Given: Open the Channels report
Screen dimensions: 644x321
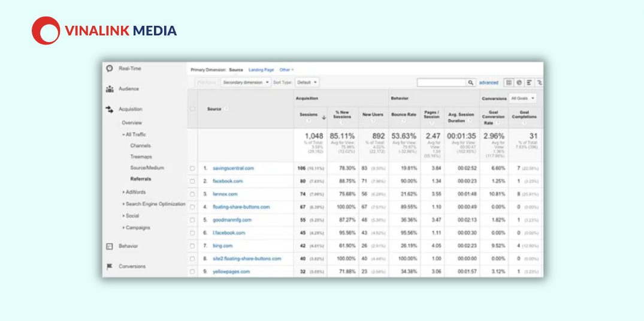Looking at the screenshot, I should click(140, 146).
